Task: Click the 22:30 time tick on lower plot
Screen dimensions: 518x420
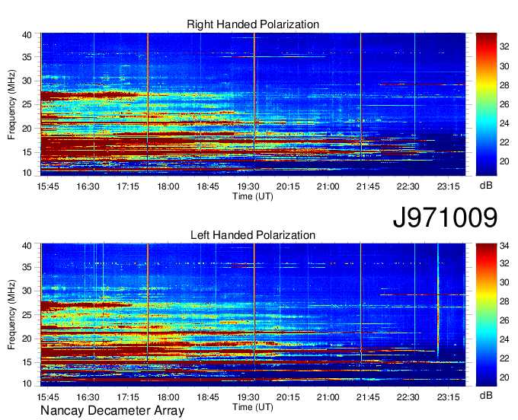Action: pos(408,397)
